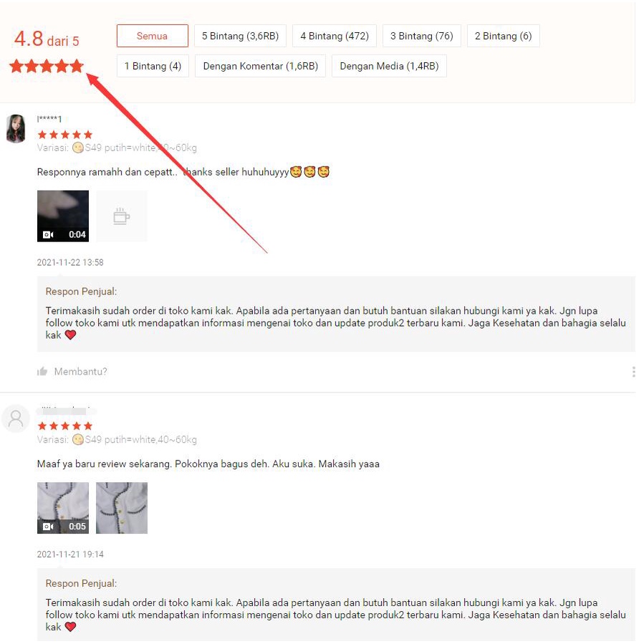Filter reviews by 4 Bintang
This screenshot has height=644, width=644.
(x=335, y=36)
